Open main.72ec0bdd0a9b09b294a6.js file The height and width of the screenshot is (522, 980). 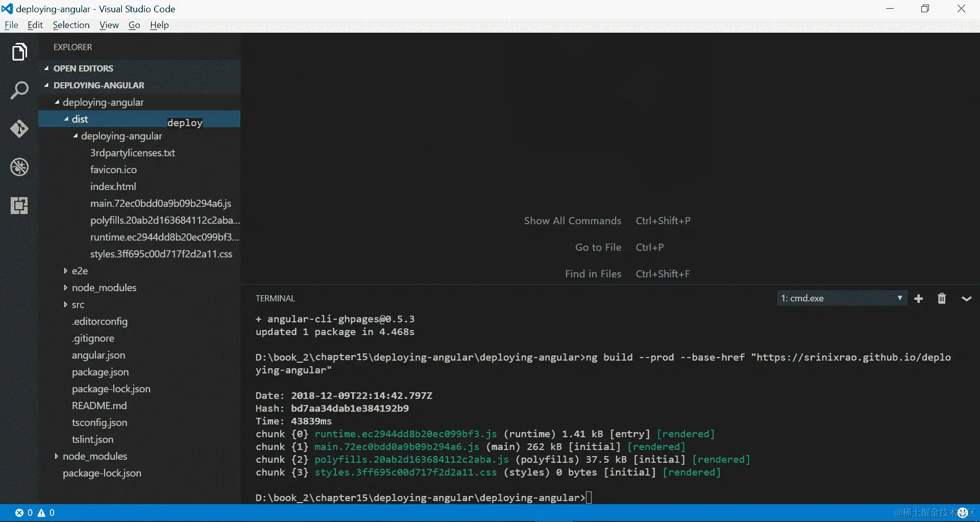coord(161,203)
